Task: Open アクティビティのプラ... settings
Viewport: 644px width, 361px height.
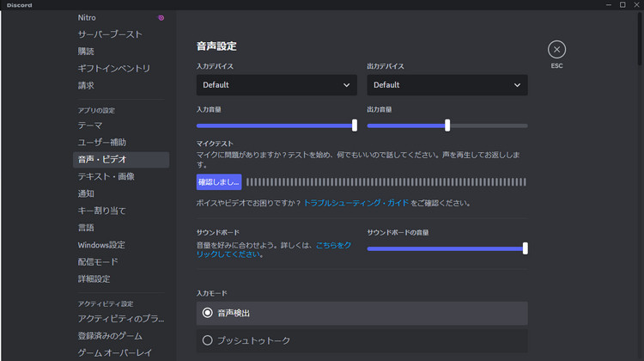Action: pos(121,319)
